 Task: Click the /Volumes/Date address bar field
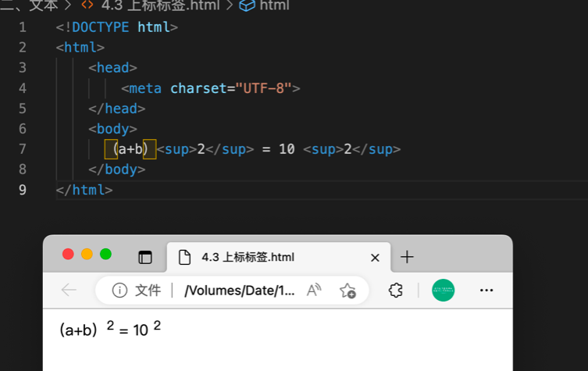[240, 291]
